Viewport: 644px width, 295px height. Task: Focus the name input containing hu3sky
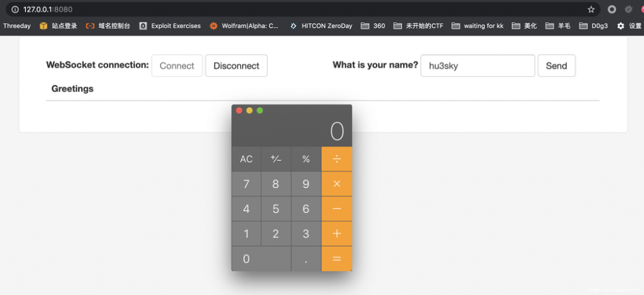[x=478, y=66]
